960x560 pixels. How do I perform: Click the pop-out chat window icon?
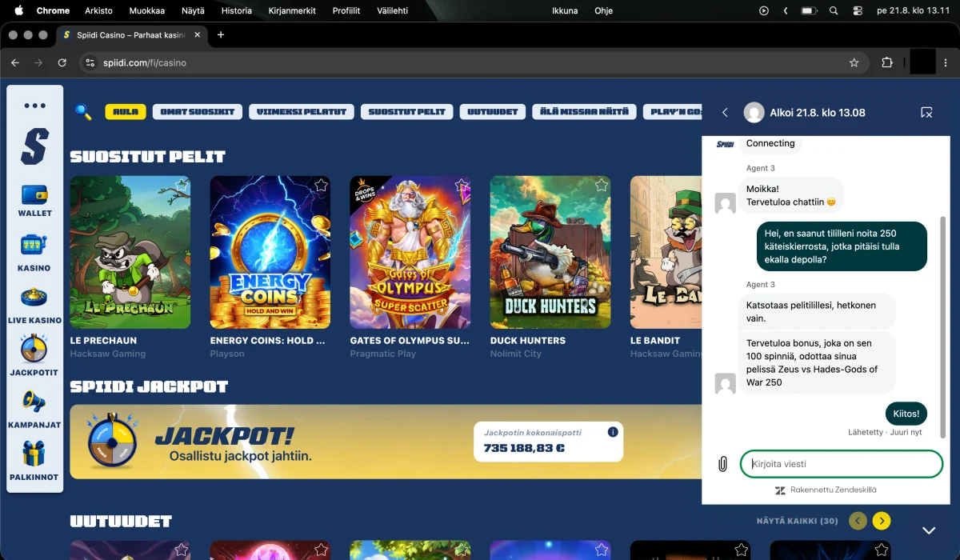click(926, 113)
